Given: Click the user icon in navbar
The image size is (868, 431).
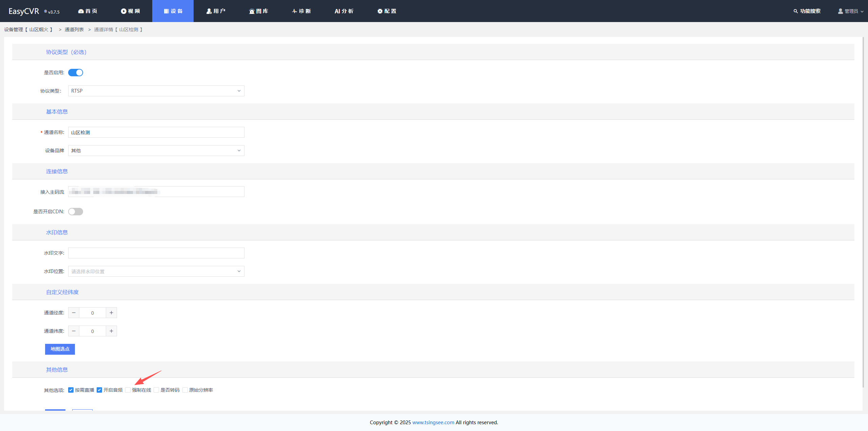Looking at the screenshot, I should coord(209,11).
